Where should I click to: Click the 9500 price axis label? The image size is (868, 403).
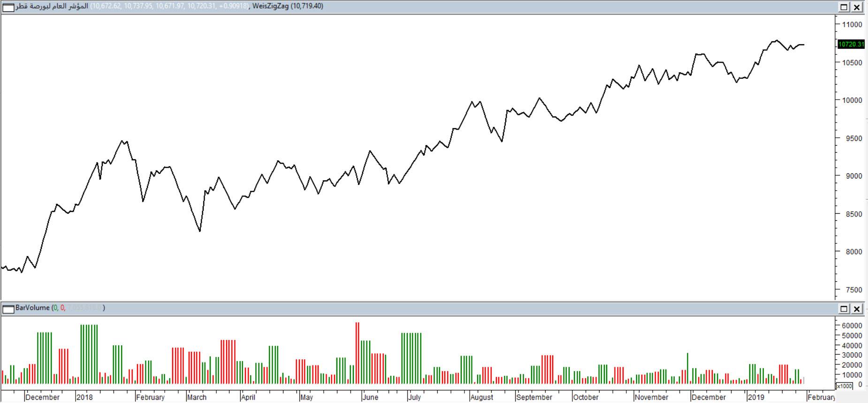point(854,138)
